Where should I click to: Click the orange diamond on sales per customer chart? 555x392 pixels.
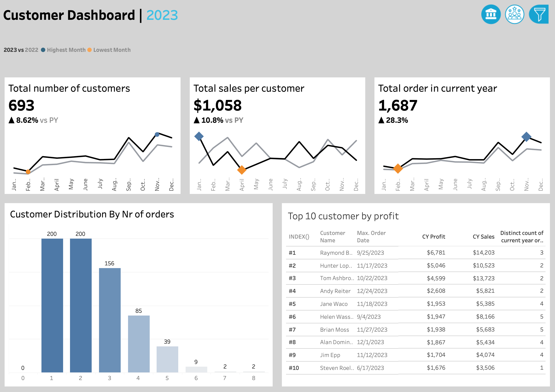(x=242, y=170)
